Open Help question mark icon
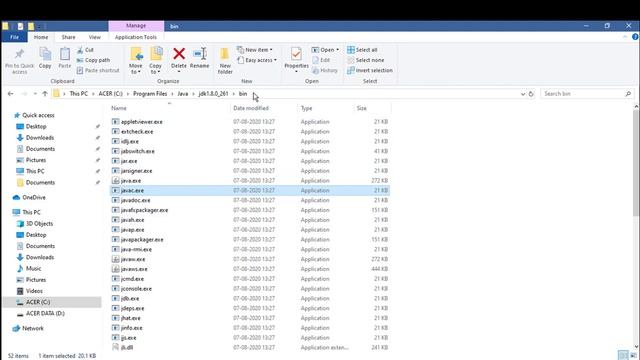Screen dimensions: 640x360 [x=635, y=37]
